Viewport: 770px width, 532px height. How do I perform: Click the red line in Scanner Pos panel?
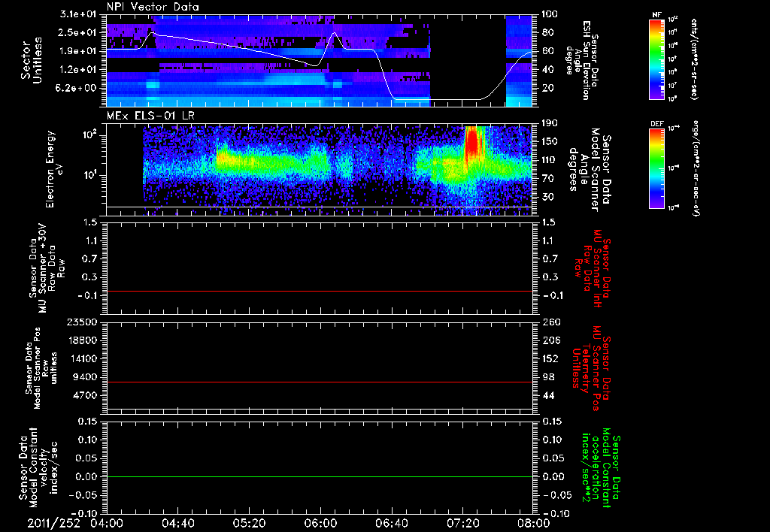pos(319,382)
